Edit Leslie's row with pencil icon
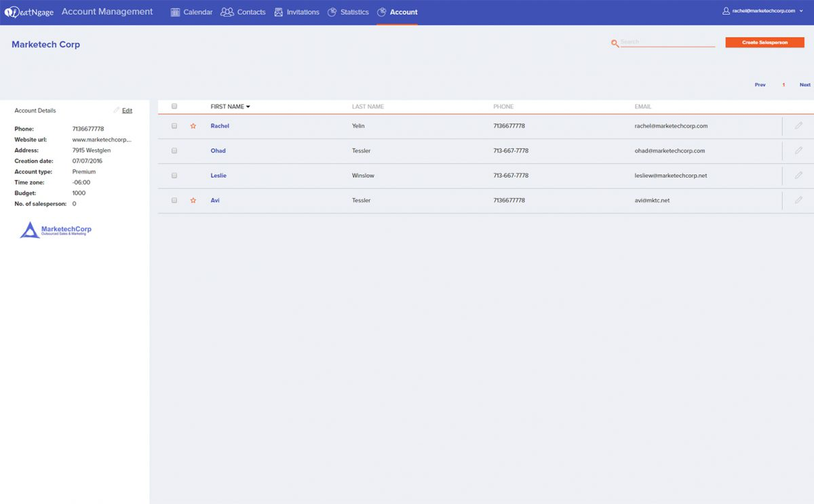 click(798, 176)
